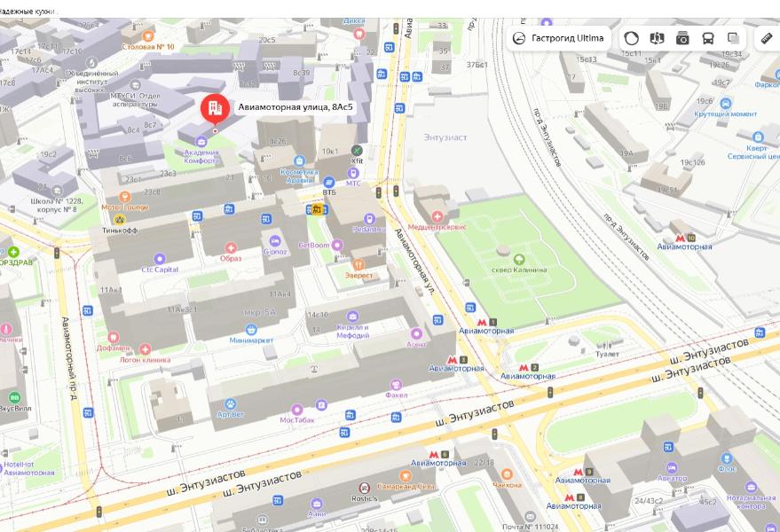Select building number 11Ак1
The height and width of the screenshot is (532, 780).
coord(111,290)
